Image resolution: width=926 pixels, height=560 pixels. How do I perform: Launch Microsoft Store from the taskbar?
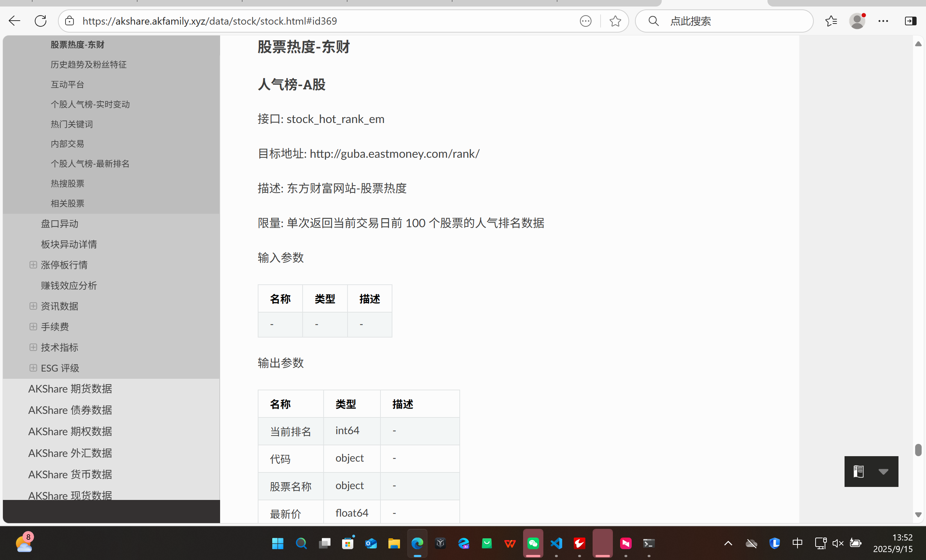pos(348,543)
